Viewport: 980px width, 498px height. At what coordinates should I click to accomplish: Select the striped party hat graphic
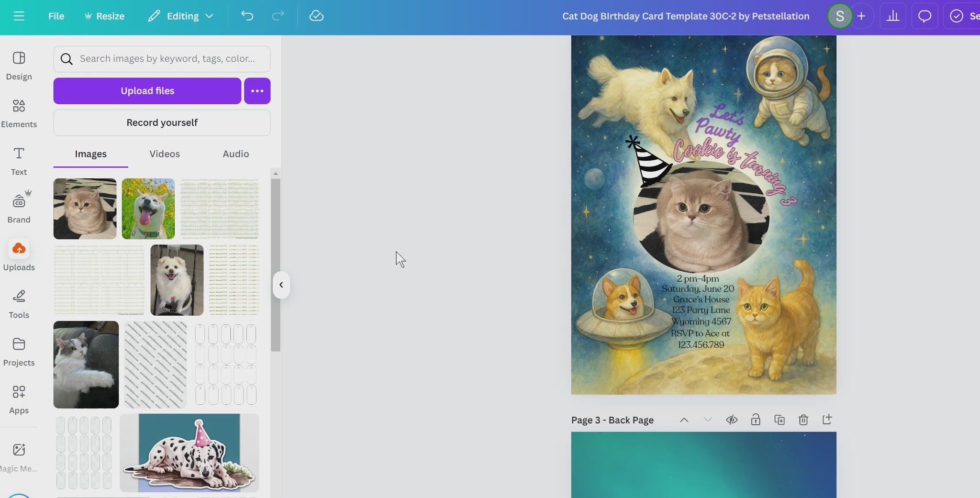pos(648,161)
